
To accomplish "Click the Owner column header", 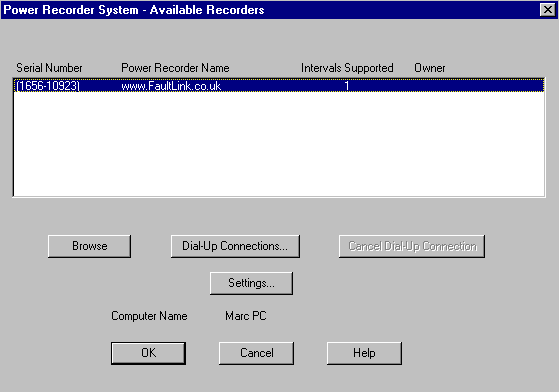I will tap(430, 68).
